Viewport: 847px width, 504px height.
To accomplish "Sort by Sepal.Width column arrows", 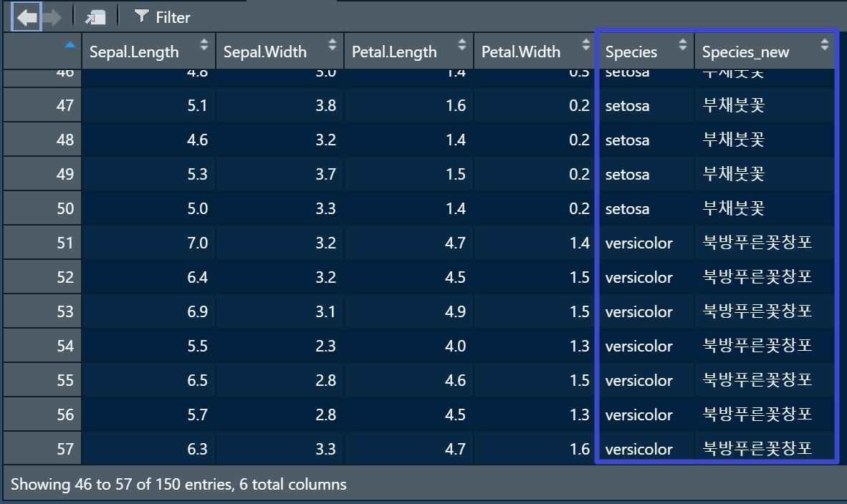I will 332,44.
